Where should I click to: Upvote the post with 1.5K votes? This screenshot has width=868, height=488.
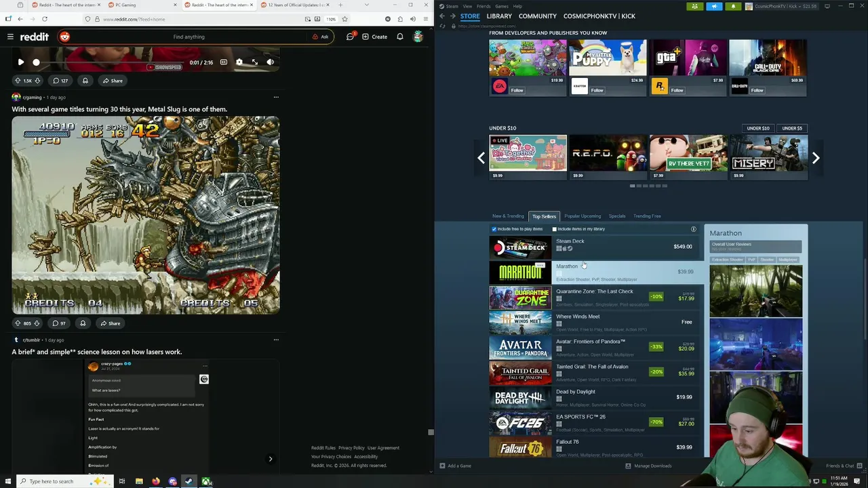[x=18, y=81]
